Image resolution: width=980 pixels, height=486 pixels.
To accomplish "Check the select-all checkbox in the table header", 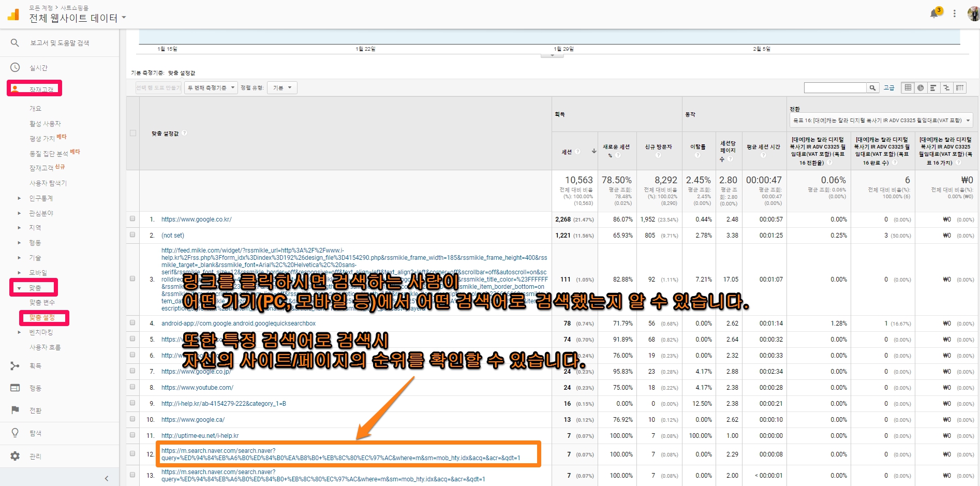I will click(132, 132).
